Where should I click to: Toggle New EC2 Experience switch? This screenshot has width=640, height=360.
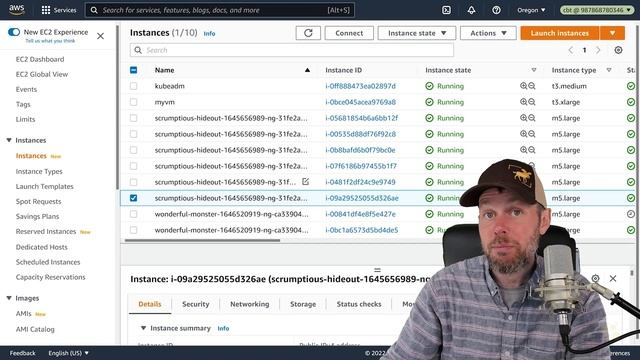point(13,32)
